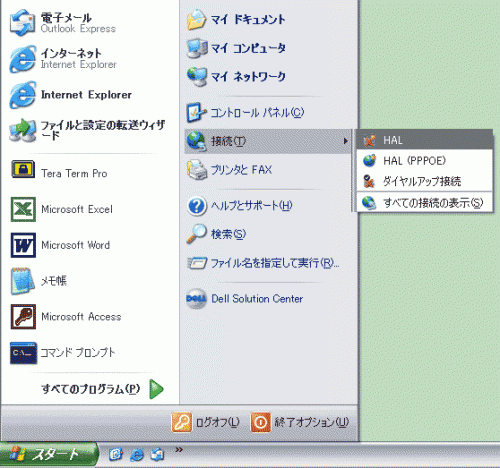The image size is (500, 468).
Task: Click the 'ファイル名を指定して実行(R)...' text
Action: click(275, 263)
